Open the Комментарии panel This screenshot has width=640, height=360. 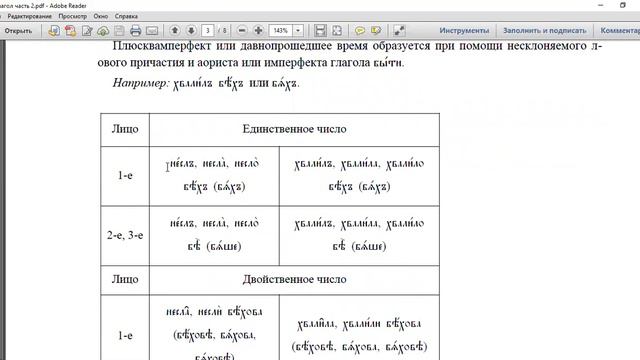click(x=620, y=31)
